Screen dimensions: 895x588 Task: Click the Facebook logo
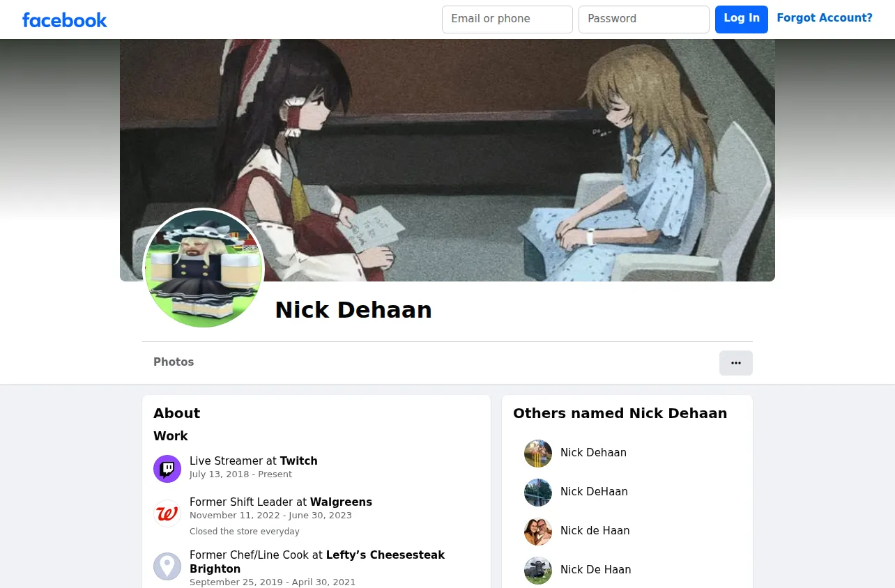65,20
